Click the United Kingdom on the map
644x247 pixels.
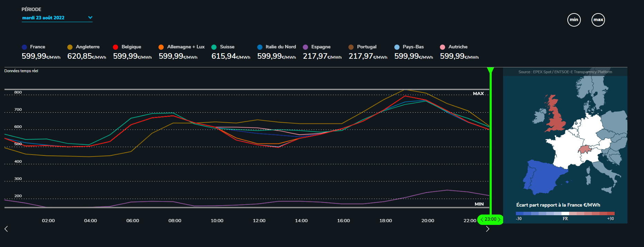click(x=555, y=116)
